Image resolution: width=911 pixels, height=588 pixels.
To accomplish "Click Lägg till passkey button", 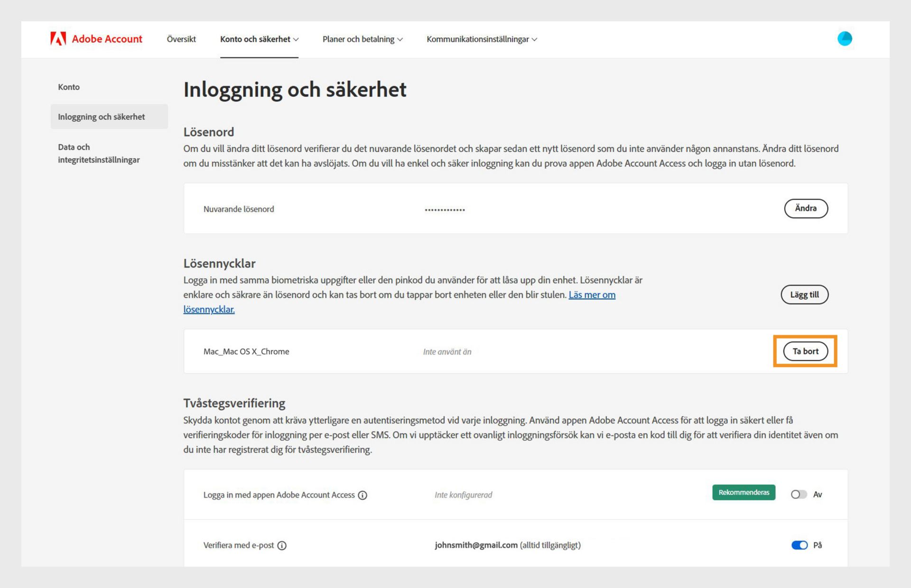I will tap(804, 294).
